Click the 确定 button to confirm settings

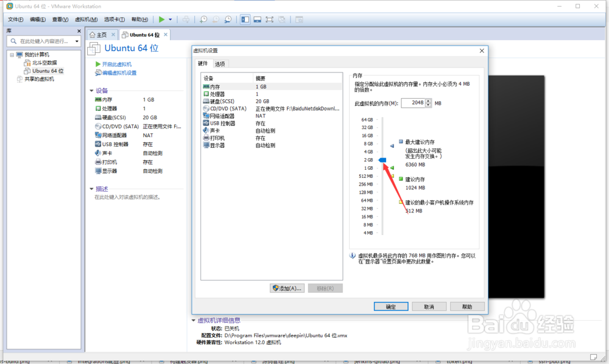coord(390,306)
